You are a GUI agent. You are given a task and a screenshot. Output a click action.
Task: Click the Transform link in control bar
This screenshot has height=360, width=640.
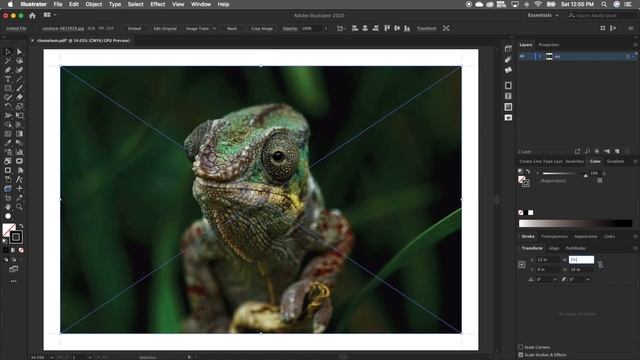coord(427,29)
